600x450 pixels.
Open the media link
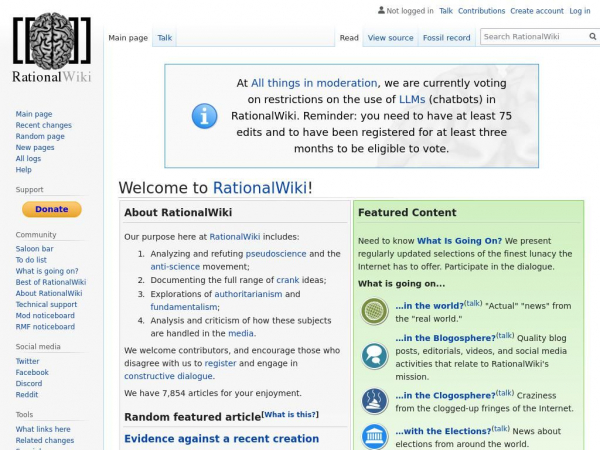point(241,333)
